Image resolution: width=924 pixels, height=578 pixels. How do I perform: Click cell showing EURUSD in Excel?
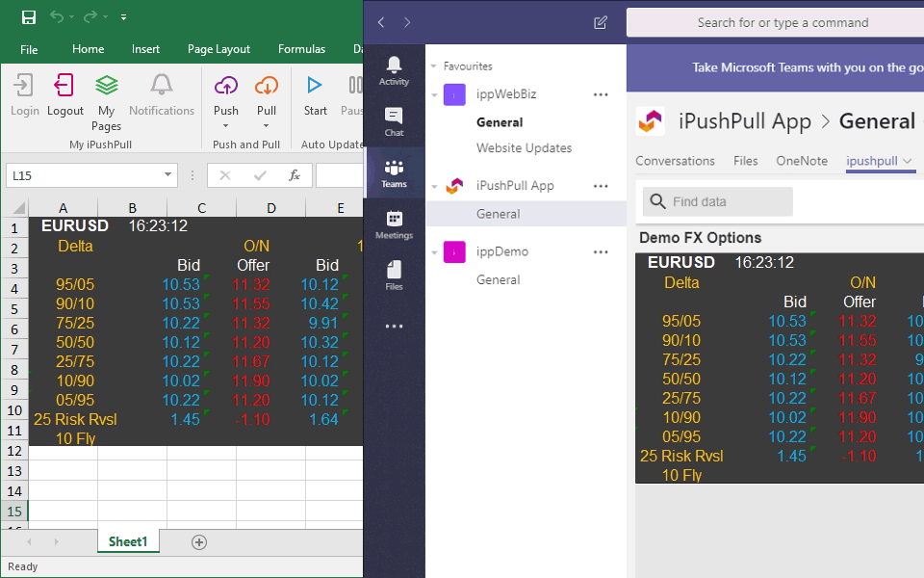pos(75,225)
